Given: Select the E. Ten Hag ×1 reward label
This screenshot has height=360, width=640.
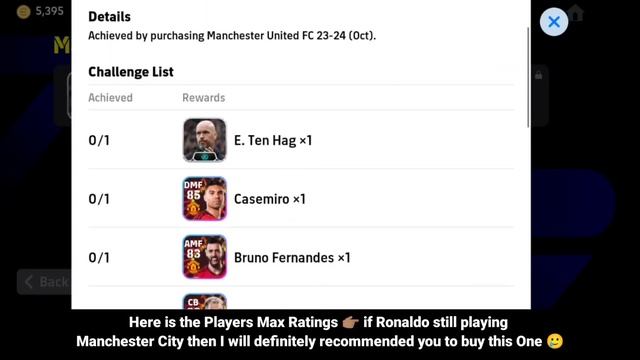Looking at the screenshot, I should (x=273, y=140).
